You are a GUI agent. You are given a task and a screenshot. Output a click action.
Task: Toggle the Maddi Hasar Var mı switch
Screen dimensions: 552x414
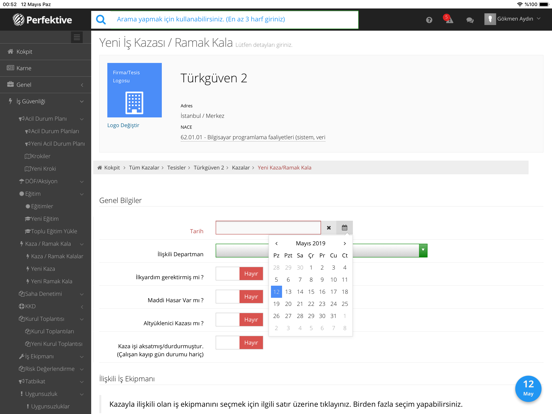pos(239,296)
